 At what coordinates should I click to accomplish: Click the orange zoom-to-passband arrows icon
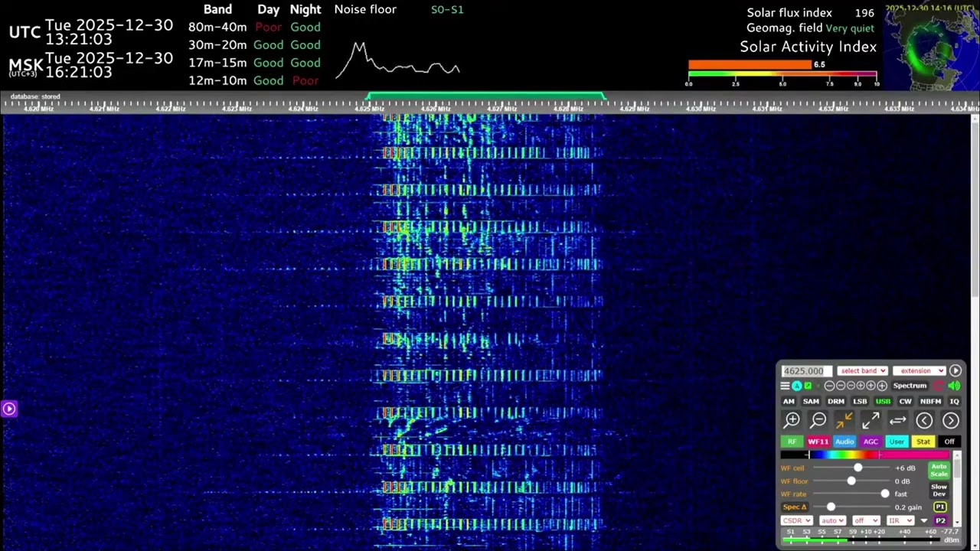click(x=844, y=420)
